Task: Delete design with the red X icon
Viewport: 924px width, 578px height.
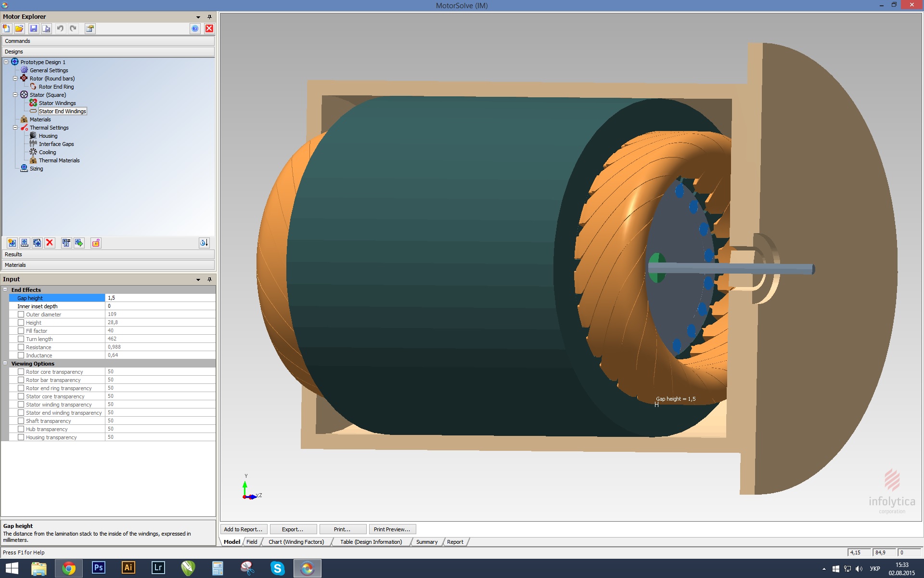Action: click(50, 243)
